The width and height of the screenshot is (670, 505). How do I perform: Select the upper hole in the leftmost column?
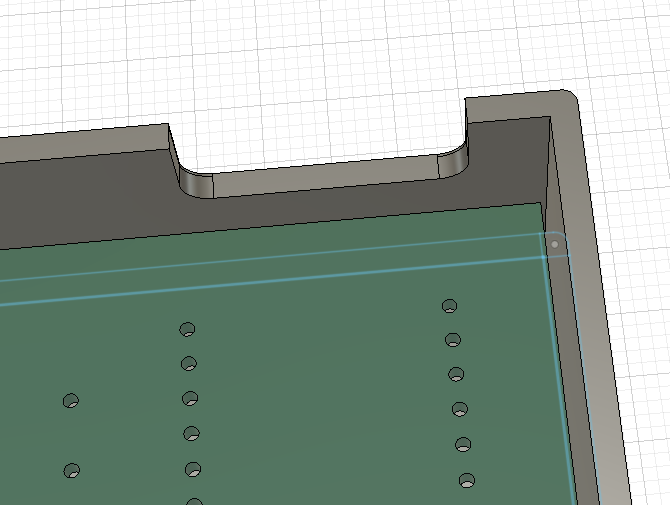tap(71, 400)
